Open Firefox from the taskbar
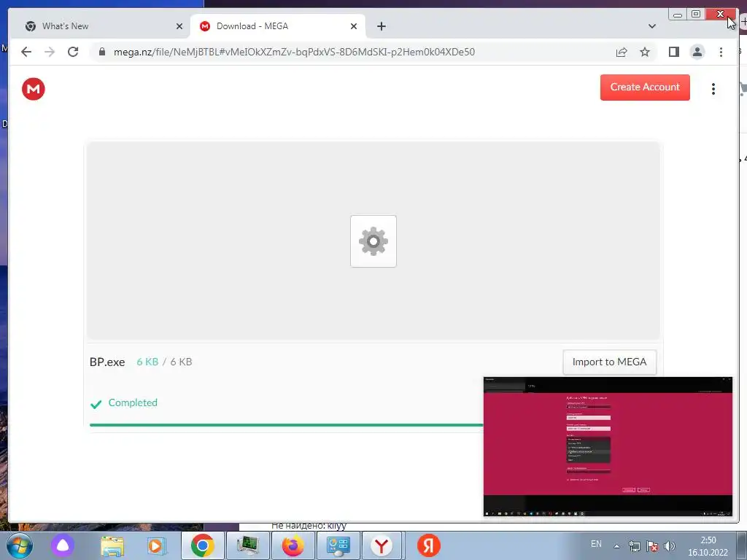Image resolution: width=747 pixels, height=560 pixels. 293,545
